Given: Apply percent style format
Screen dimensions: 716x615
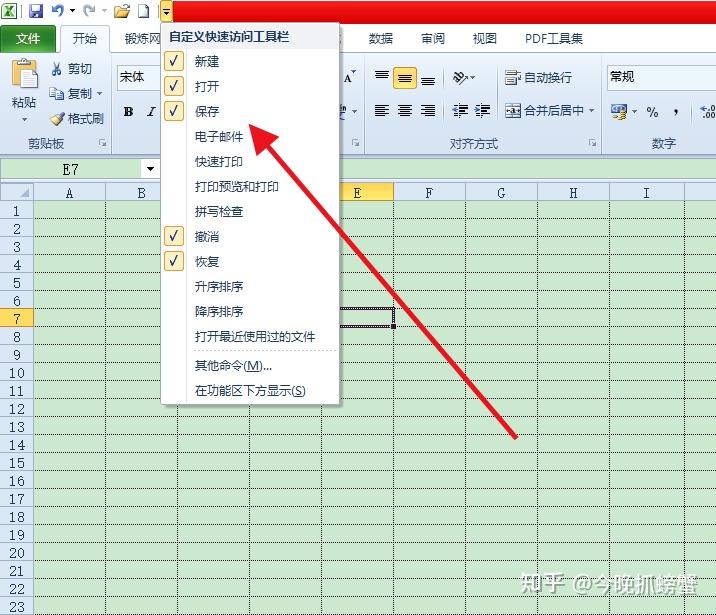Looking at the screenshot, I should pyautogui.click(x=652, y=111).
